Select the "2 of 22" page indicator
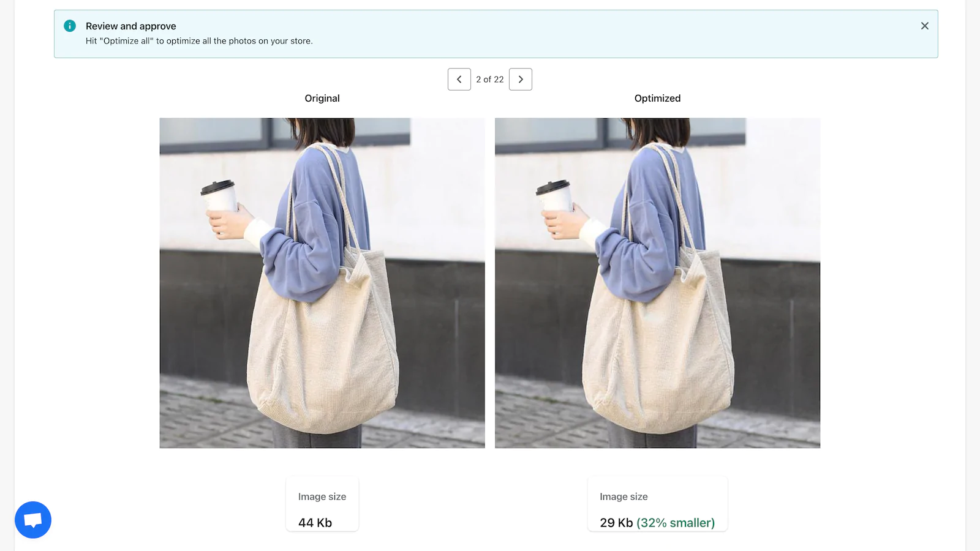Image resolution: width=980 pixels, height=551 pixels. click(490, 80)
